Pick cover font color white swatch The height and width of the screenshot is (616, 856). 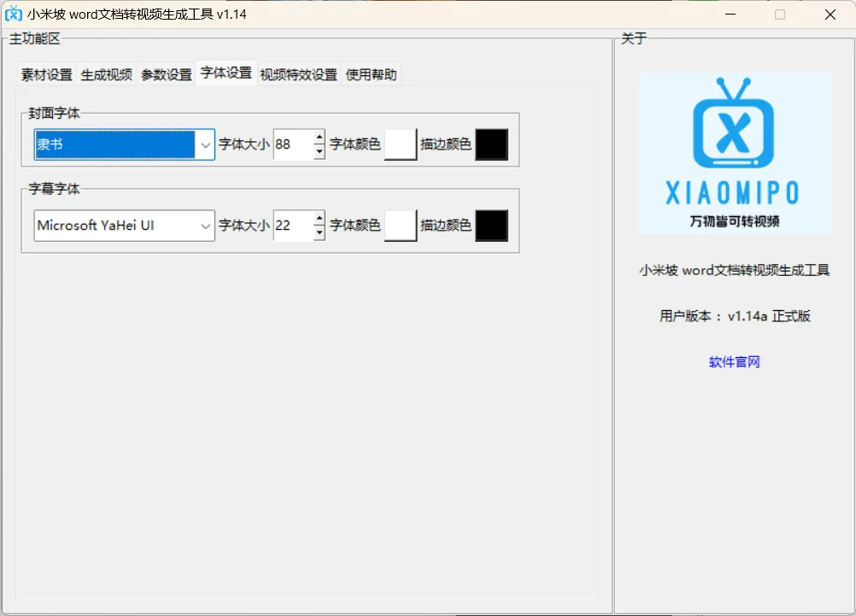[x=401, y=145]
